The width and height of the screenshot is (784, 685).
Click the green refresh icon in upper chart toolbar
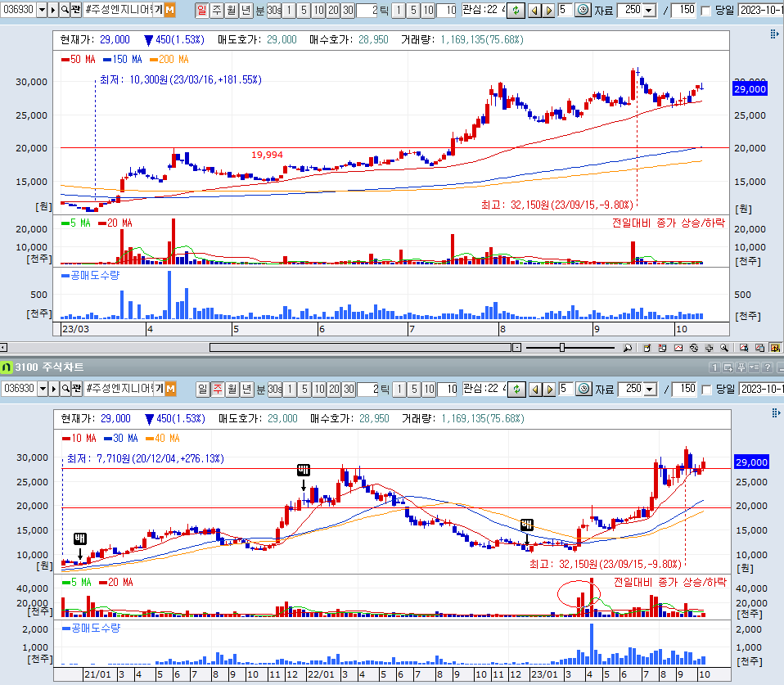(516, 10)
